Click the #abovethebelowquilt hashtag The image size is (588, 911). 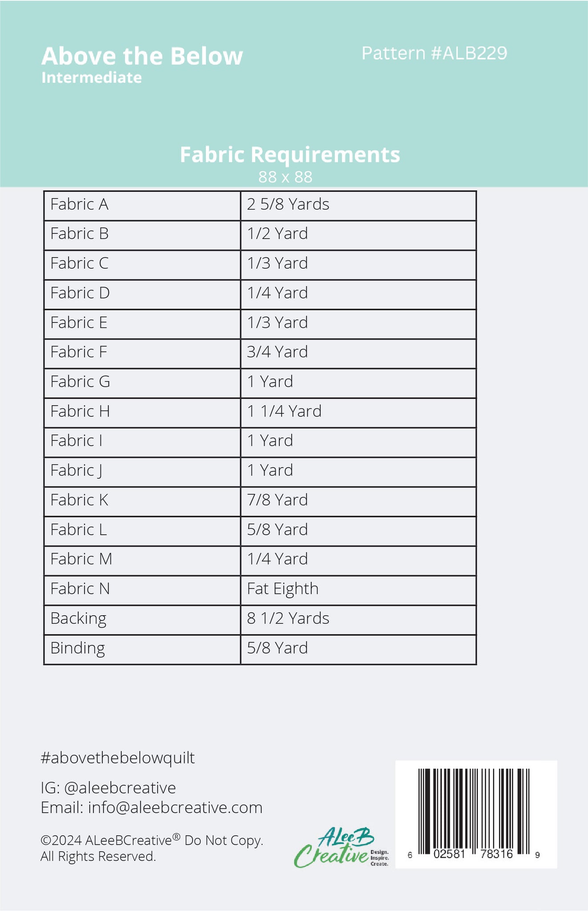click(x=117, y=758)
